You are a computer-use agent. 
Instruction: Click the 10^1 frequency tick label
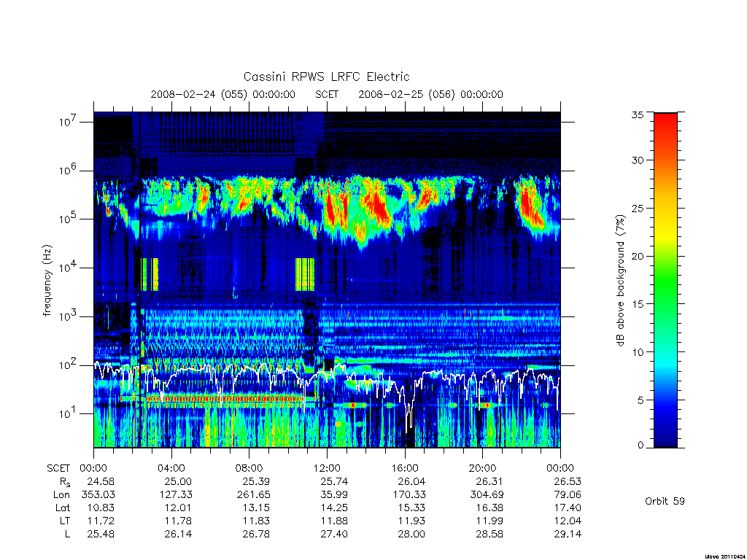tap(69, 413)
